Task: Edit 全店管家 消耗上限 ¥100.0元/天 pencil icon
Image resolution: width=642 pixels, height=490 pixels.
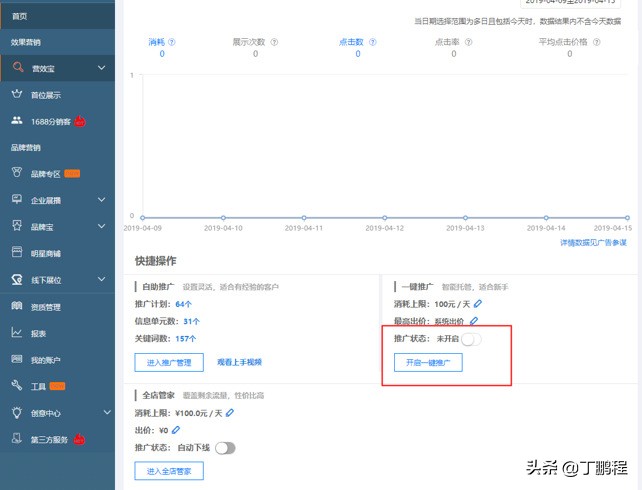Action: pos(230,413)
